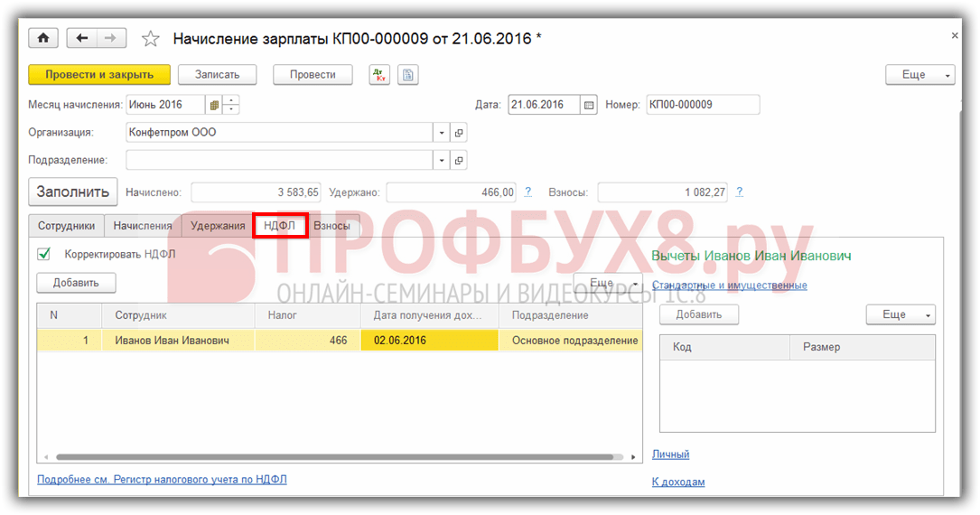980x515 pixels.
Task: Click the Подразделение column header
Action: [571, 315]
